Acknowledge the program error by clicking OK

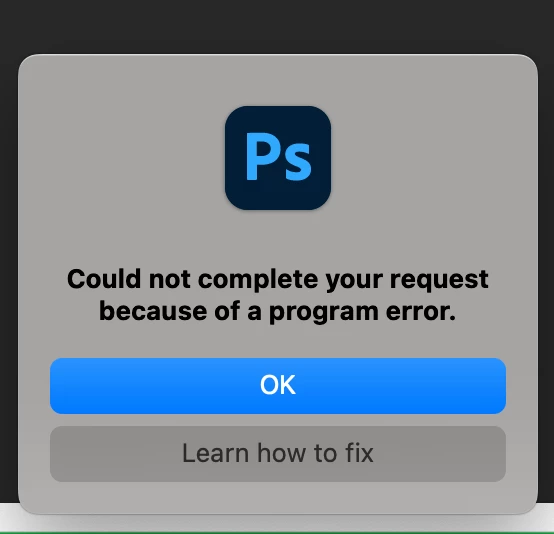point(278,386)
